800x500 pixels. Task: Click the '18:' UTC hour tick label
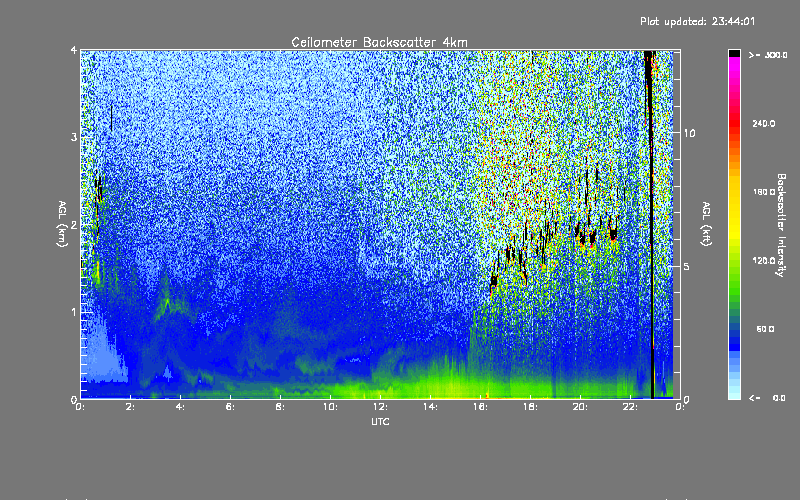click(x=530, y=407)
